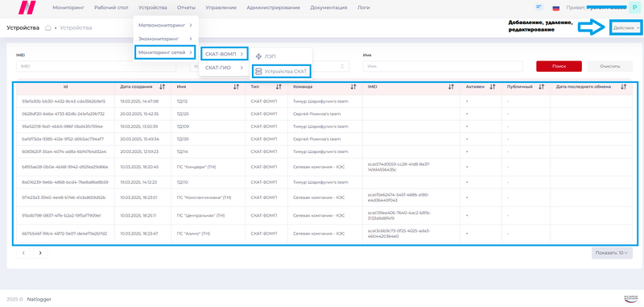Open the Документация menu
The image size is (644, 307).
328,7
